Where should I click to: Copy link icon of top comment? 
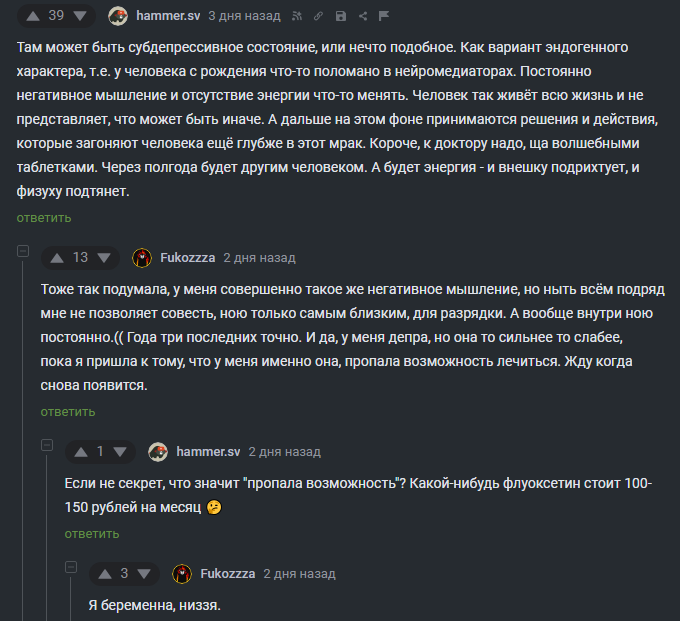pyautogui.click(x=319, y=17)
